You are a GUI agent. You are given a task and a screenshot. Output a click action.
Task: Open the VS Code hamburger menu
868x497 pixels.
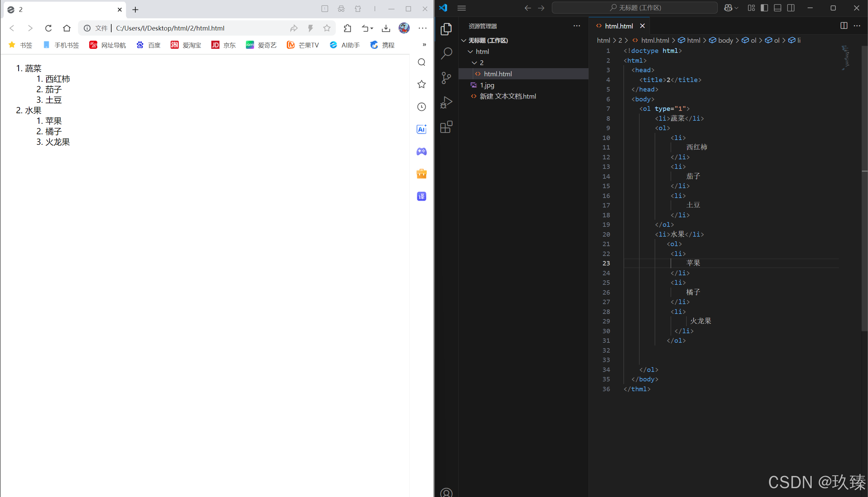(461, 8)
